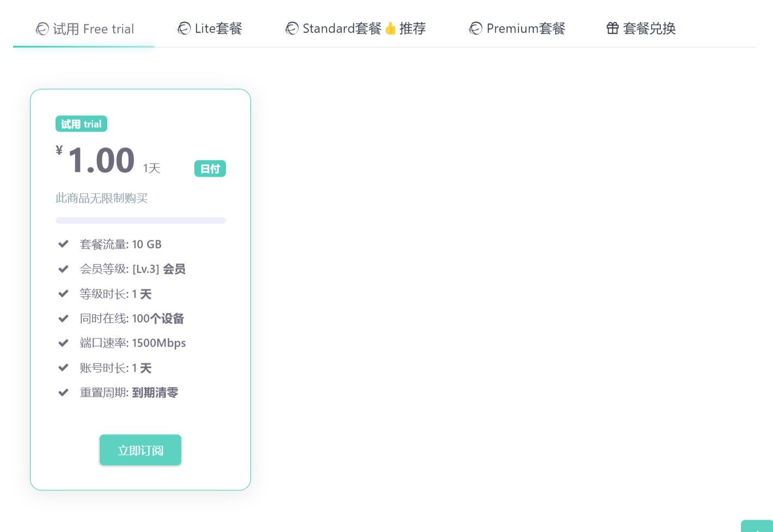773x532 pixels.
Task: Click the logo icon beside Premium套餐
Action: [476, 28]
